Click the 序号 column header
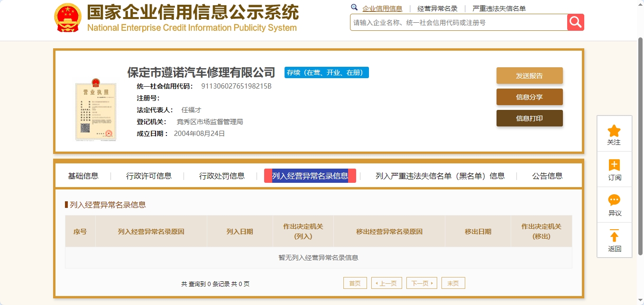Screen dimensions: 644x305 [80, 232]
